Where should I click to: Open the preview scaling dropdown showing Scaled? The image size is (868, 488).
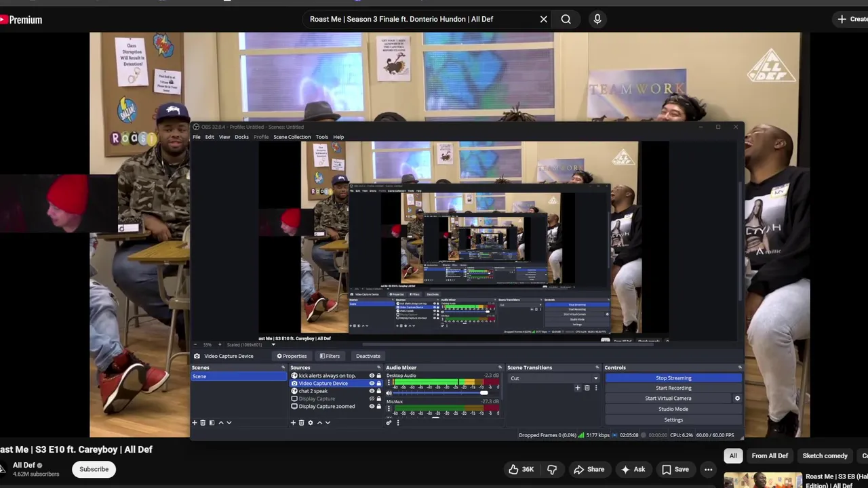click(251, 345)
